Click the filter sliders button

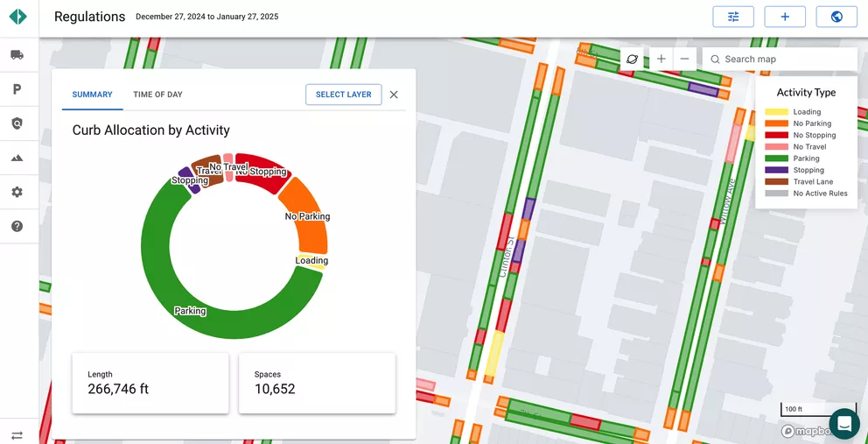pos(732,17)
